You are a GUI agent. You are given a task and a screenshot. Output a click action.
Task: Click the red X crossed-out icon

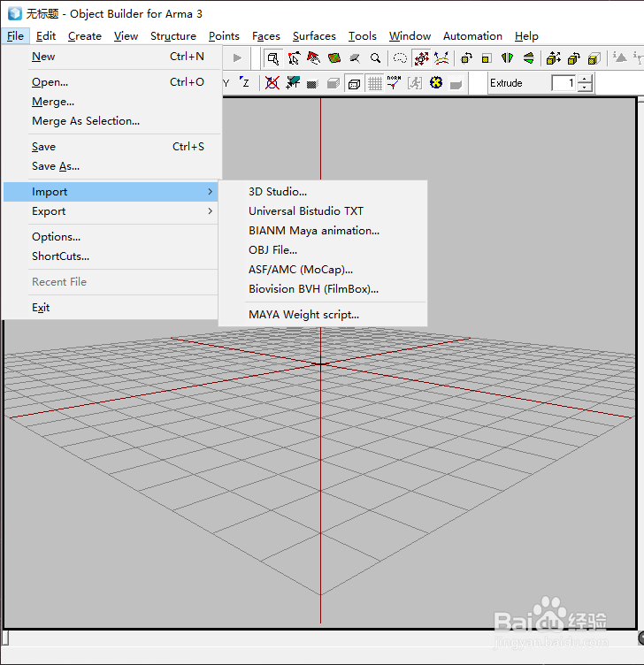(x=272, y=83)
